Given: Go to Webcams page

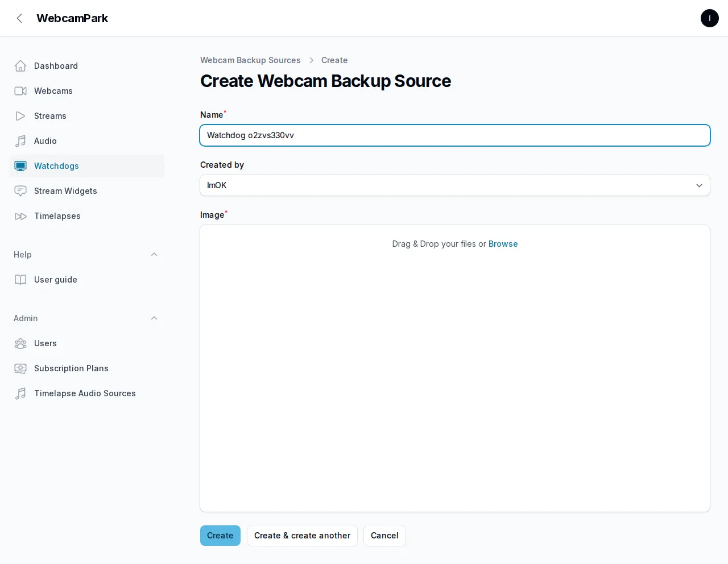Looking at the screenshot, I should 86,91.
